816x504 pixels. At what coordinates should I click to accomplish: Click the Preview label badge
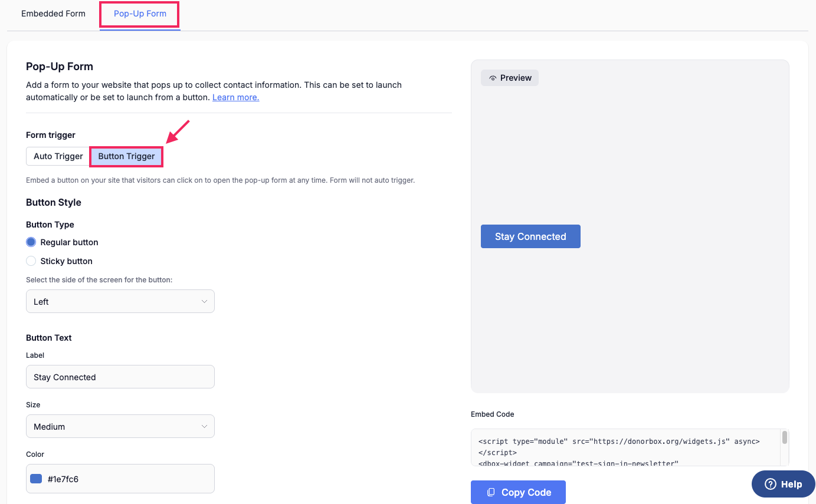(510, 78)
